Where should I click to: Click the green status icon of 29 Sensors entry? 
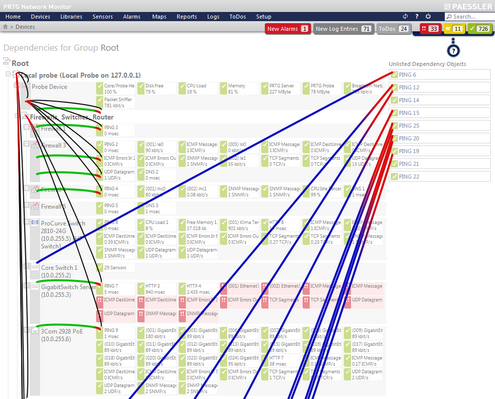click(x=99, y=267)
